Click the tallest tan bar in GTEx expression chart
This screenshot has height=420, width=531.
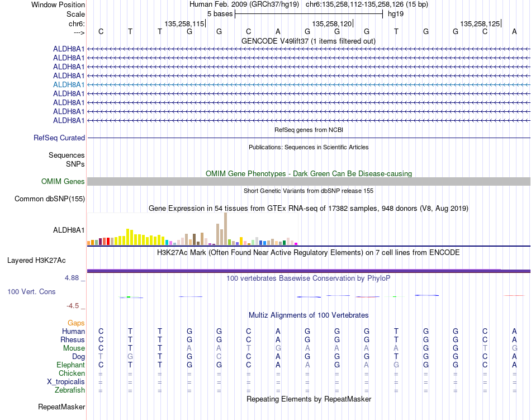coord(226,229)
